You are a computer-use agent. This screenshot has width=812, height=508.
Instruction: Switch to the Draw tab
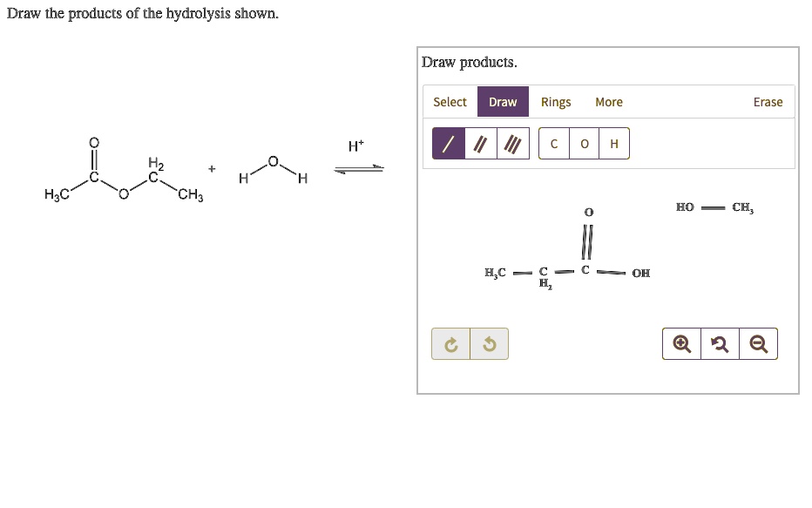[503, 102]
